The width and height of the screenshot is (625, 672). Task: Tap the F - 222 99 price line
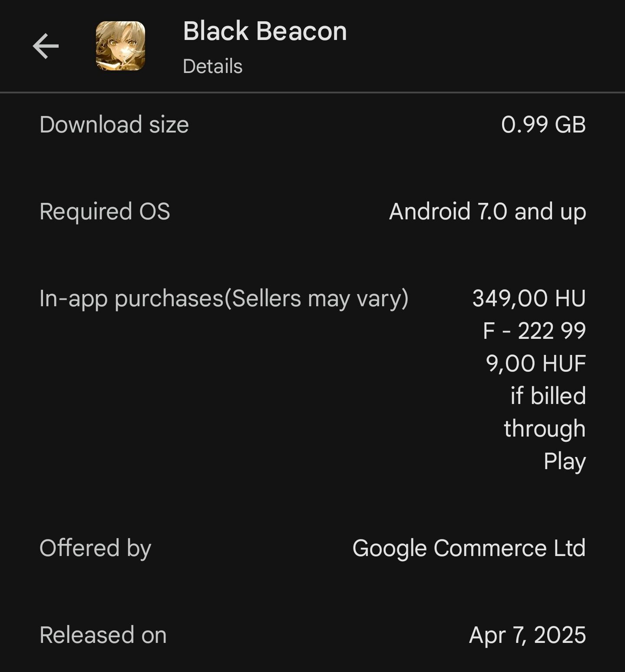point(534,331)
